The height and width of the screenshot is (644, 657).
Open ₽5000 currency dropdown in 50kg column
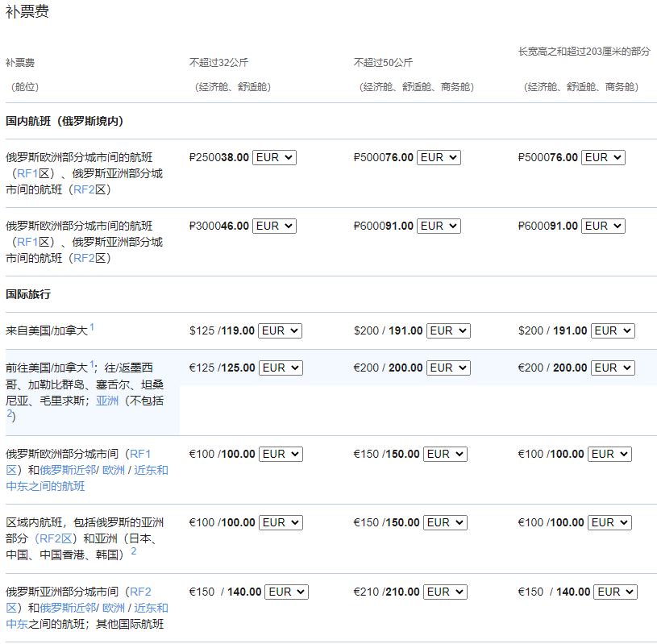point(439,157)
